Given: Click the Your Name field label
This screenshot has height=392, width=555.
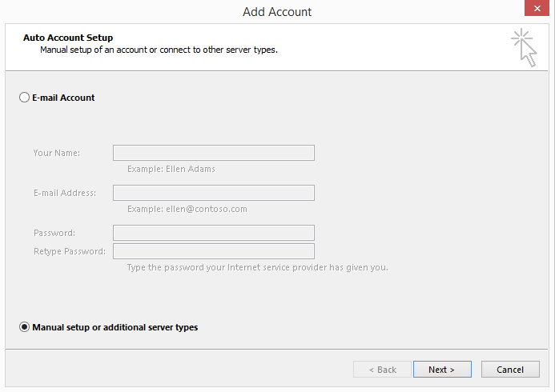Looking at the screenshot, I should click(x=57, y=153).
